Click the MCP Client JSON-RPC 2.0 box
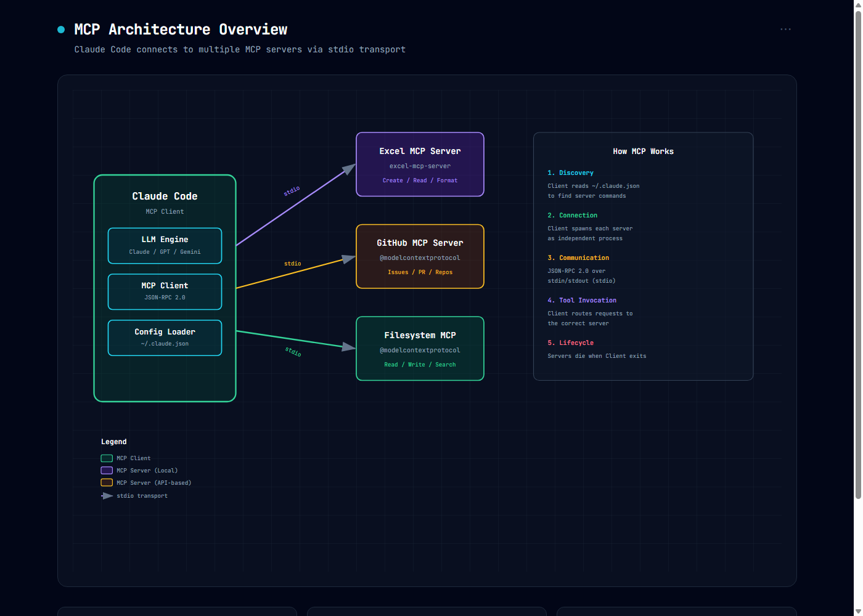863x616 pixels. [x=165, y=292]
